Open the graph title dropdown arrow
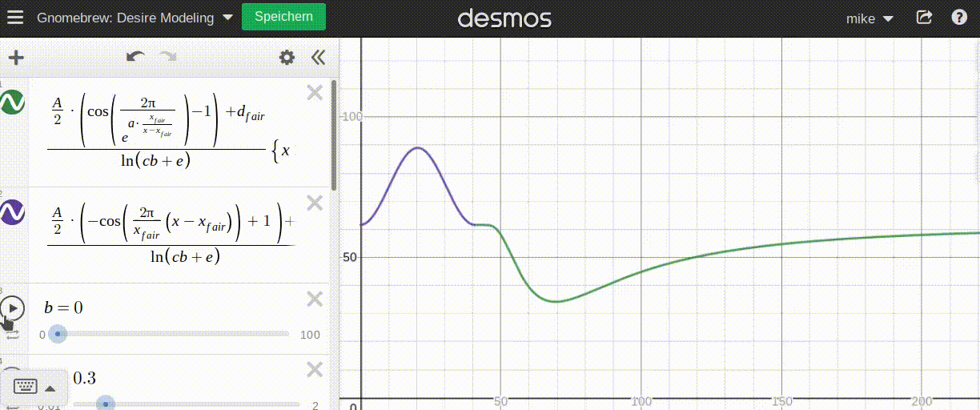The image size is (980, 410). 227,18
